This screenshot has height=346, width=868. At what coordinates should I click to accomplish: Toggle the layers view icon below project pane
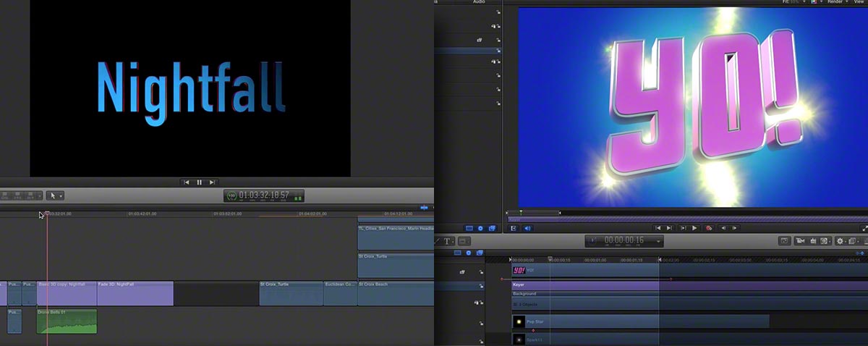pos(469,228)
